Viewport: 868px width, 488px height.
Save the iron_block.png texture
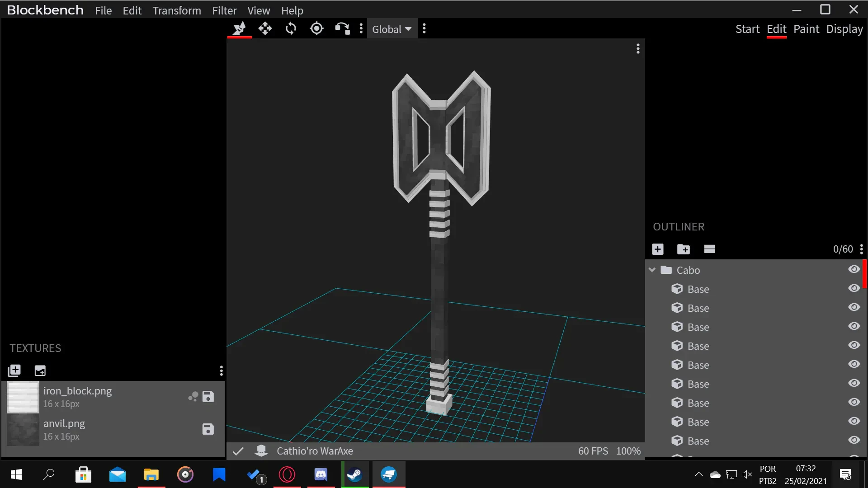pos(208,397)
